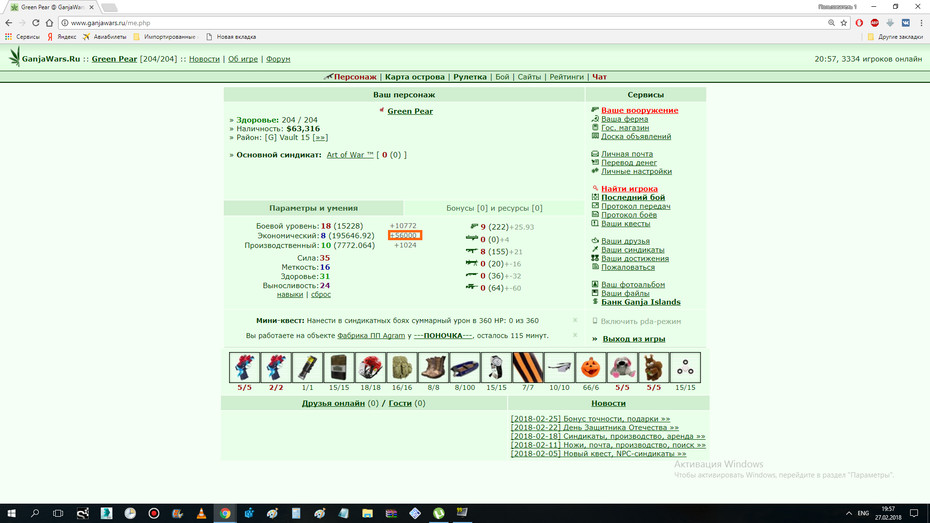
Task: Open the Рулетка menu item
Action: 470,76
